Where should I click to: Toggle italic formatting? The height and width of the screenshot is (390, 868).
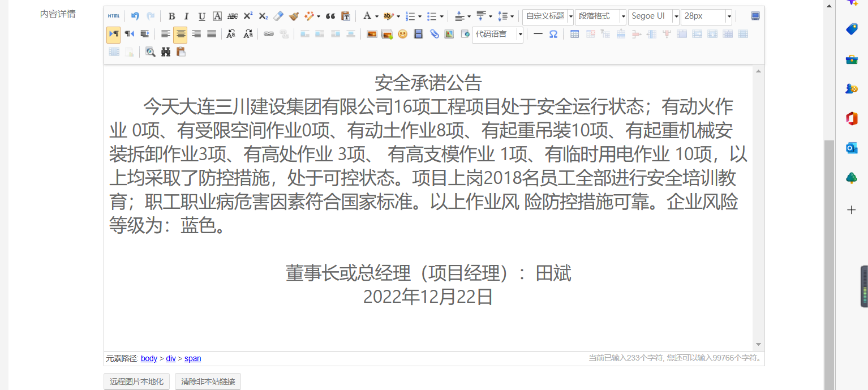pos(186,16)
